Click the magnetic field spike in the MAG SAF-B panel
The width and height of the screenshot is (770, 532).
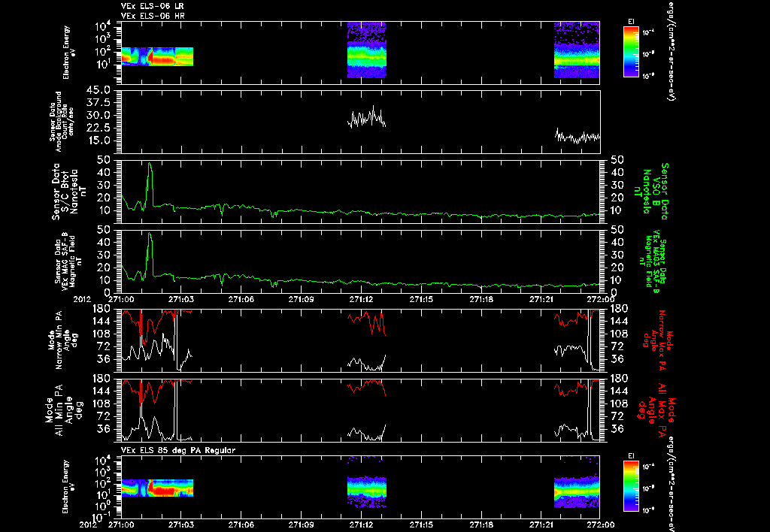click(x=150, y=254)
